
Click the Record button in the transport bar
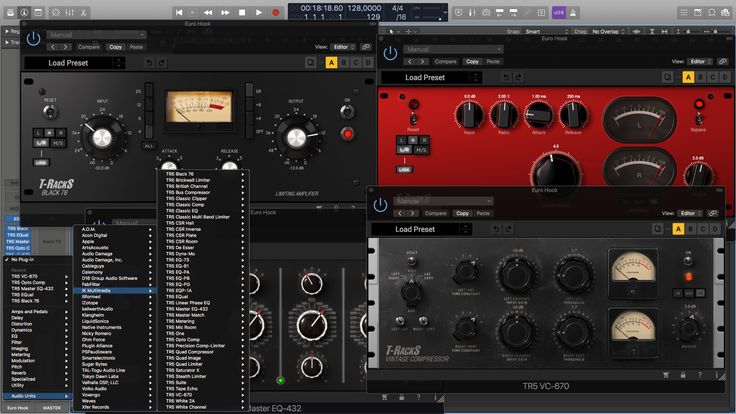point(276,12)
